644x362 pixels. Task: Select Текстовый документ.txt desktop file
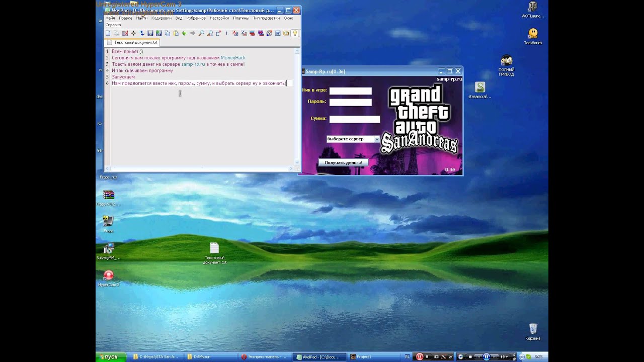point(214,253)
